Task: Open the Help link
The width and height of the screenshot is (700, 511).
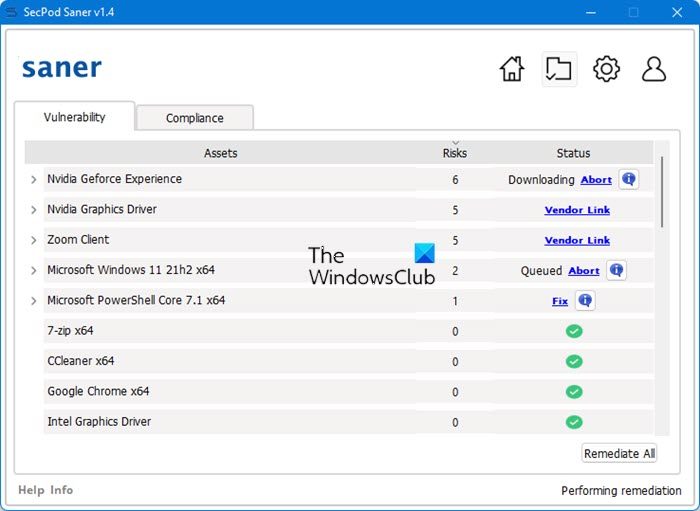Action: [x=31, y=490]
